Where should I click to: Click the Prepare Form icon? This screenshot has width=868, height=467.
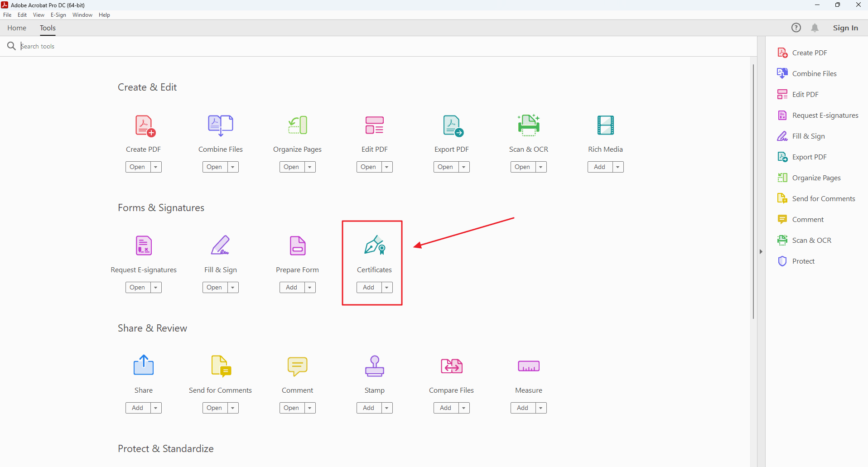tap(298, 246)
